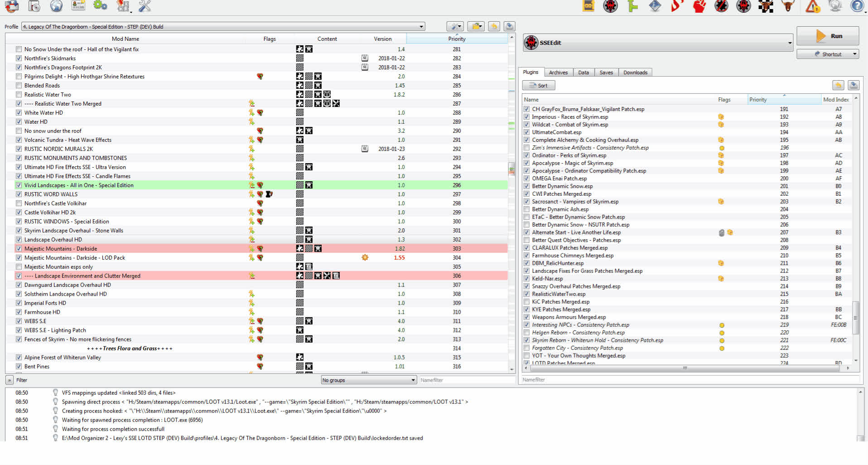The height and width of the screenshot is (465, 868).
Task: Sort mods by the Mod Name column header
Action: [x=125, y=39]
